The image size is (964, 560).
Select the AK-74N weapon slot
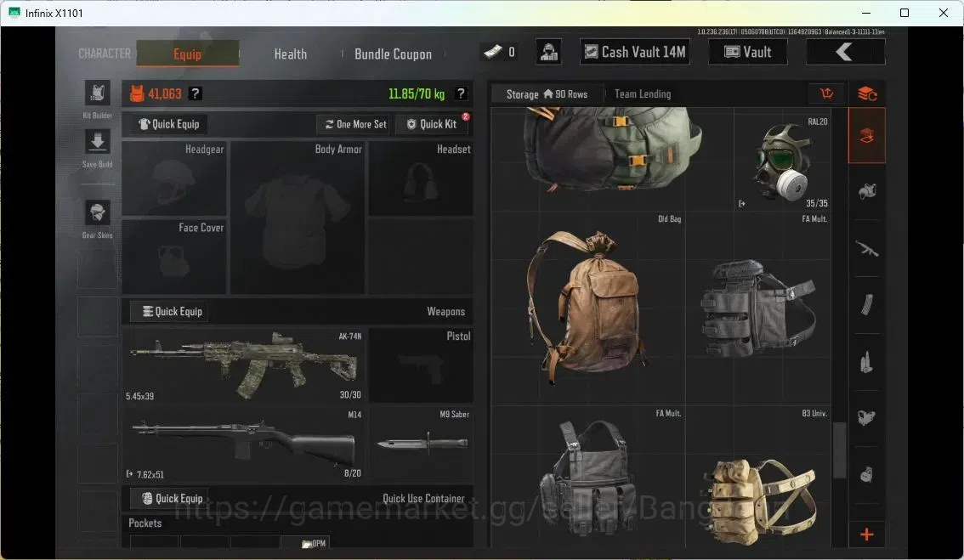coord(243,365)
